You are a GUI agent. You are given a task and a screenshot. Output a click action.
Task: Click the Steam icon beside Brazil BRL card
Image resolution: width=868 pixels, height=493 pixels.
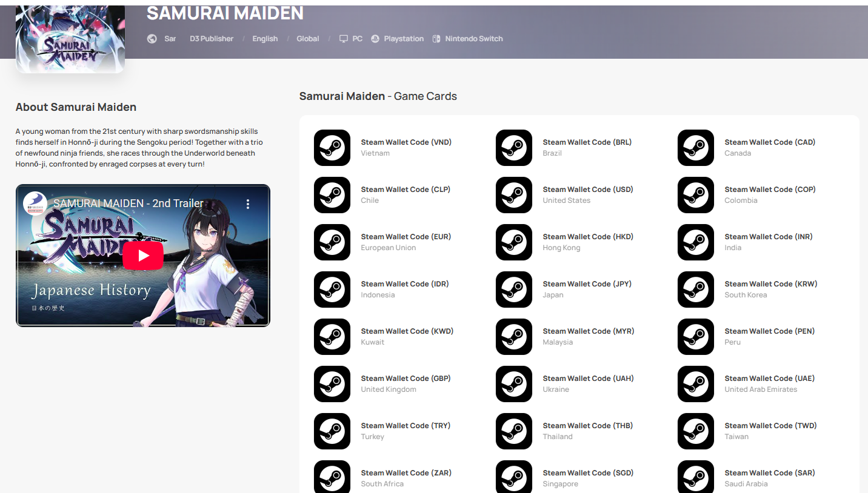(x=514, y=148)
